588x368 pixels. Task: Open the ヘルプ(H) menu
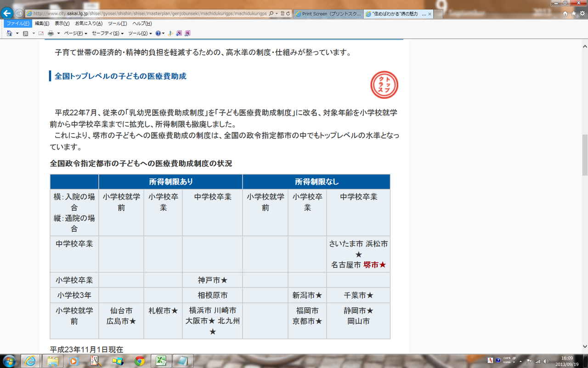tap(142, 23)
